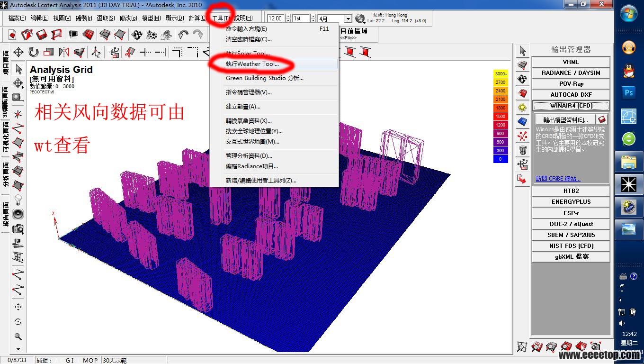Expand the ENERGYPLUS export section
644x364 pixels.
(x=571, y=202)
